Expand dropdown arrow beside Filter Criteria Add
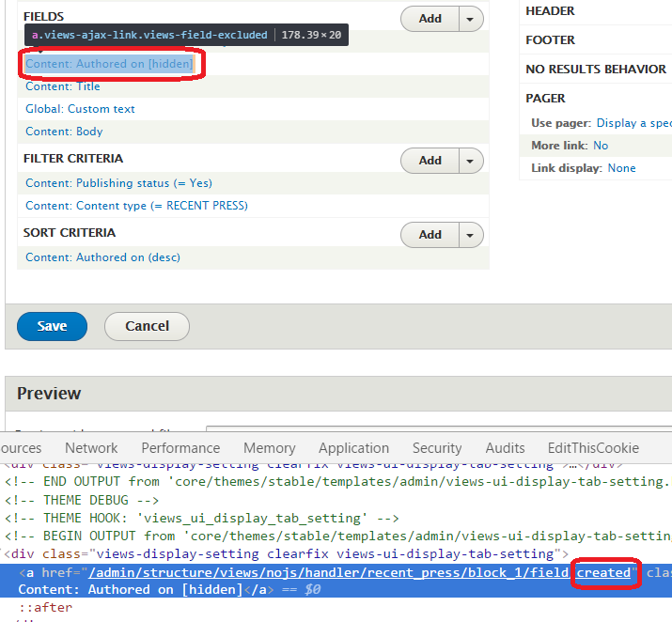 click(x=471, y=161)
